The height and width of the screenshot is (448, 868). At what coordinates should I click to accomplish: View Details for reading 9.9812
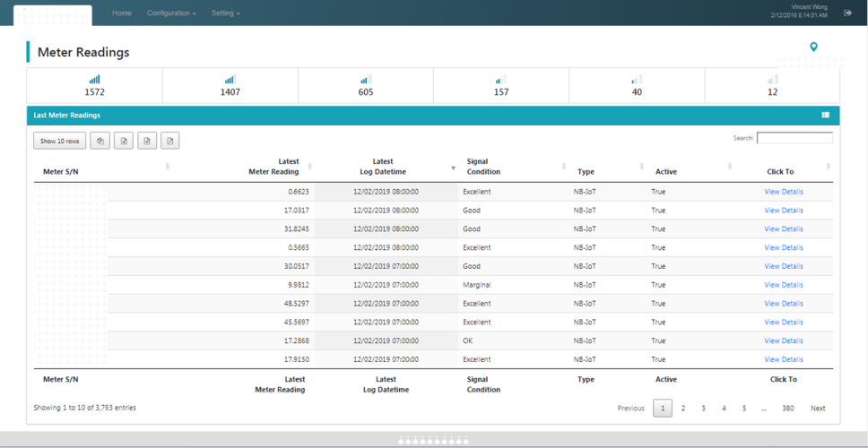point(784,285)
